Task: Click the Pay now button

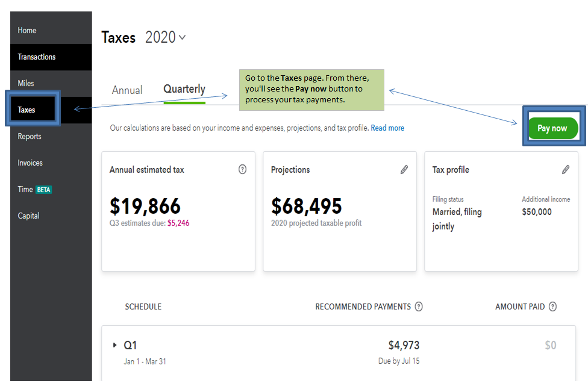Action: pos(552,128)
